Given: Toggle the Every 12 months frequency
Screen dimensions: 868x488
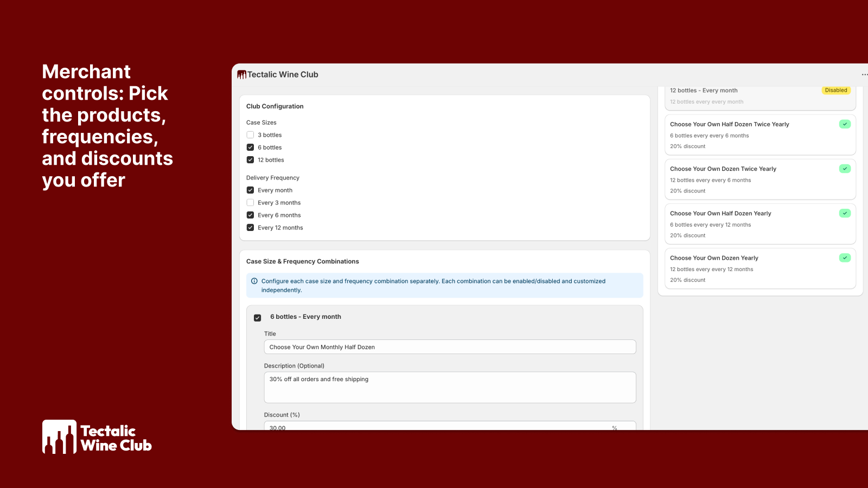Looking at the screenshot, I should click(250, 228).
